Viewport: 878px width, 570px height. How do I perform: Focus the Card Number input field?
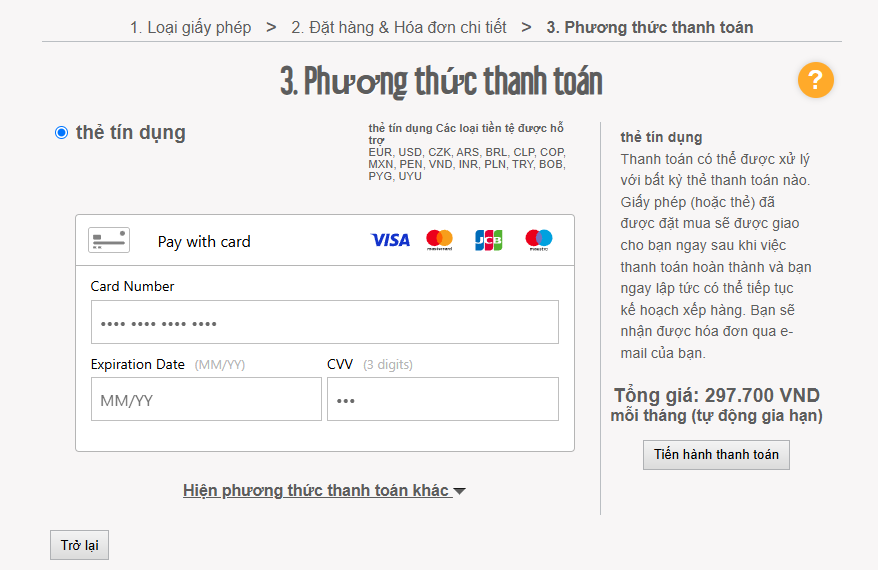pyautogui.click(x=324, y=322)
